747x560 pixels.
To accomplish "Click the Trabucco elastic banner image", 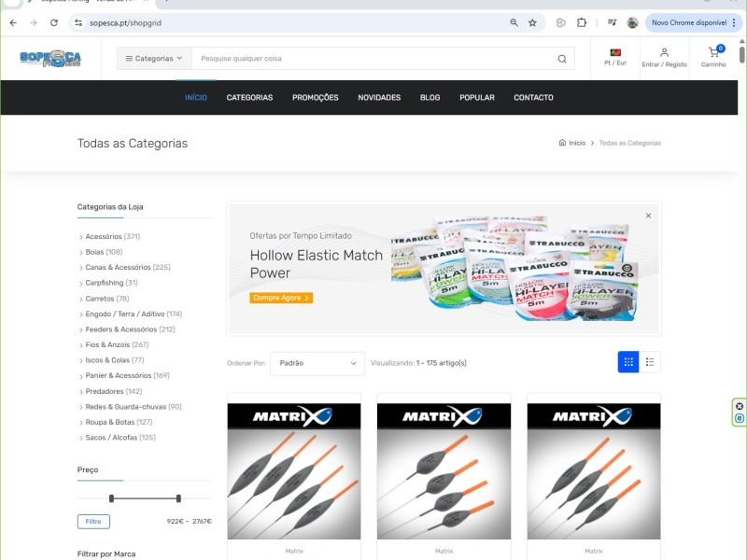I will (x=514, y=269).
